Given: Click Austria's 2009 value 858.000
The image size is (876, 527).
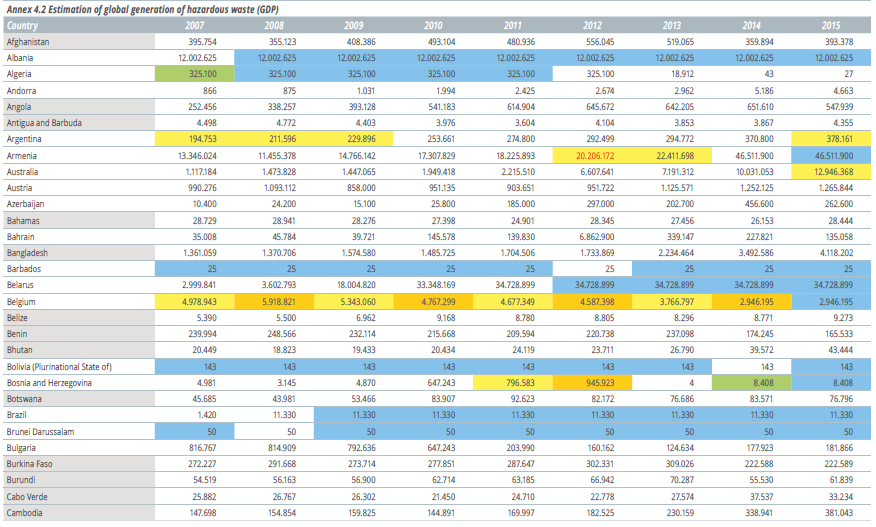Looking at the screenshot, I should point(361,188).
